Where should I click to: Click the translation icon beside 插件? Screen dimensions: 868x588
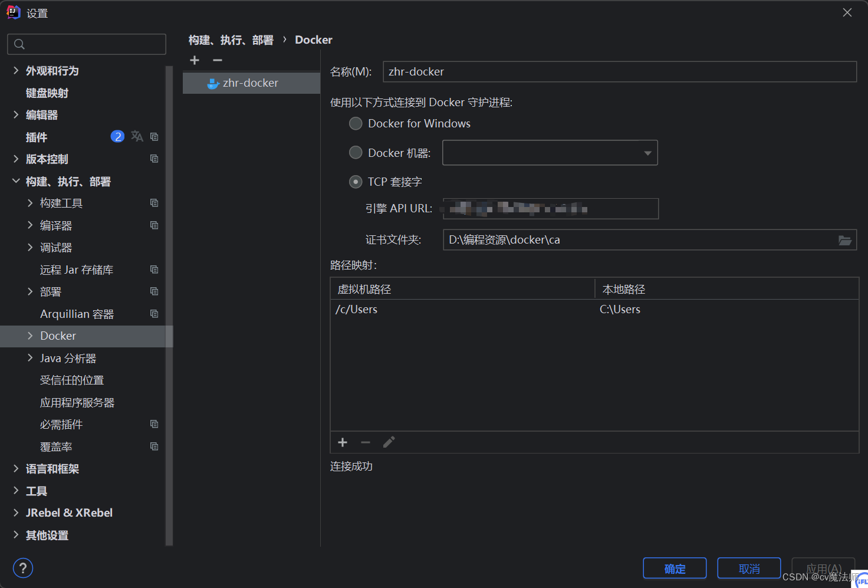137,136
